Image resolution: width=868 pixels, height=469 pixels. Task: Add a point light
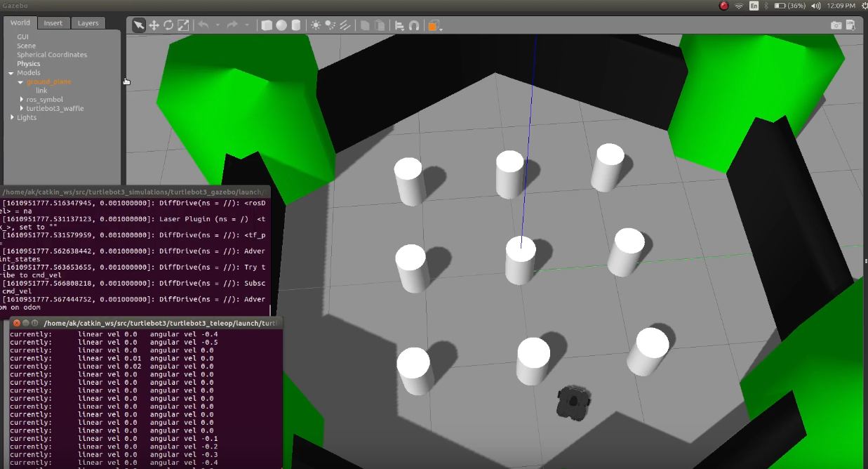coord(316,25)
